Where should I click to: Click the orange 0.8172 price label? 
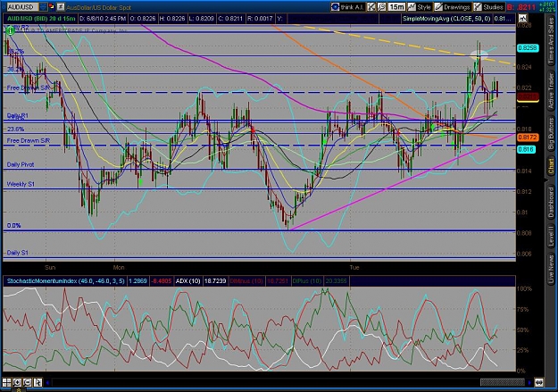[x=528, y=138]
